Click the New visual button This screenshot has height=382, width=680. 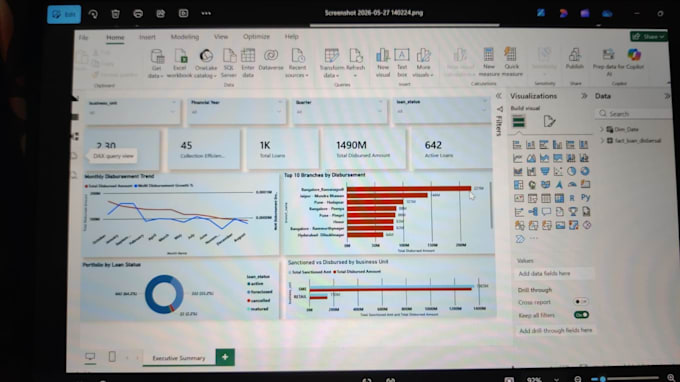pos(382,63)
